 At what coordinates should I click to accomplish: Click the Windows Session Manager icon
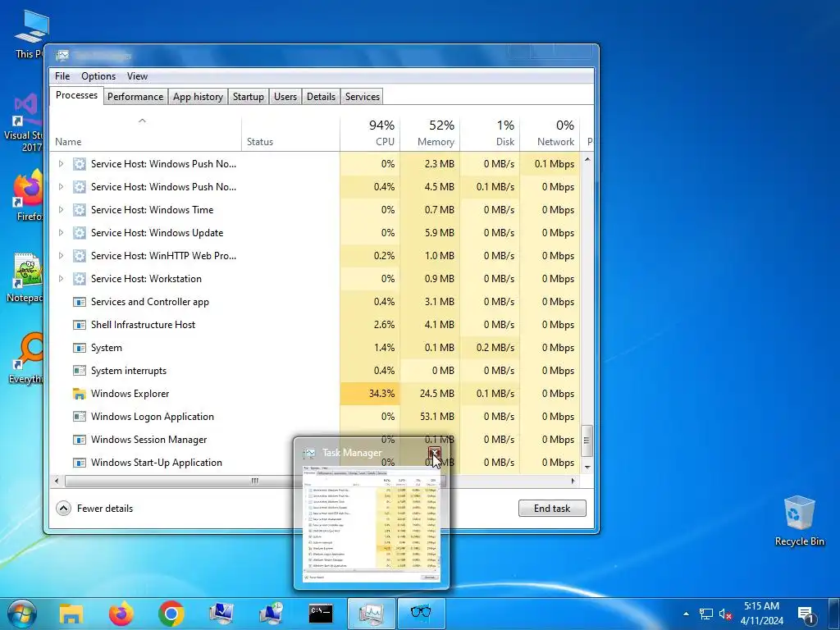[80, 440]
